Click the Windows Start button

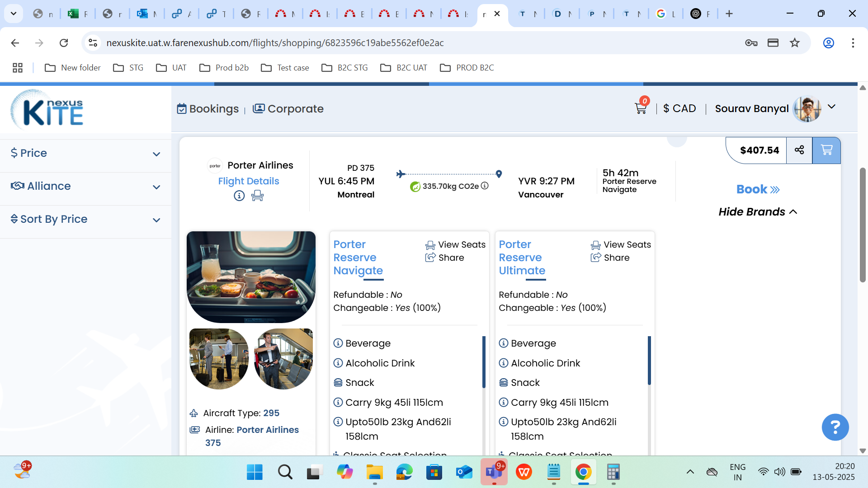pyautogui.click(x=255, y=472)
